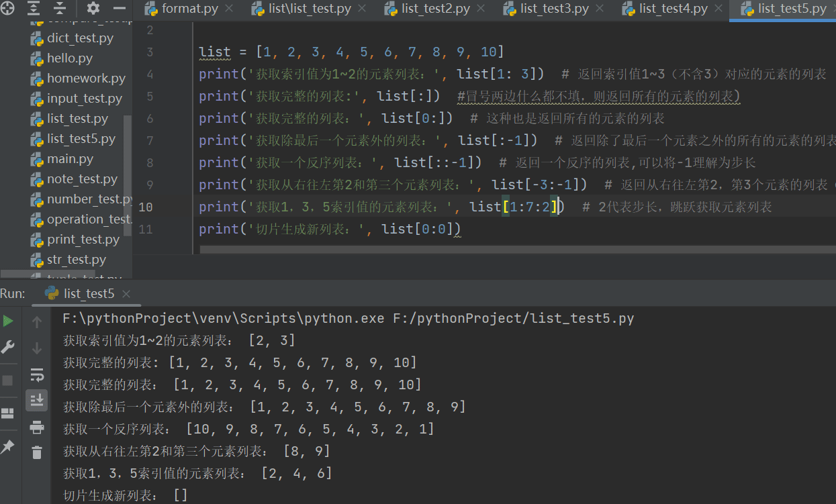Open the Edit Run Configuration wrench icon
The width and height of the screenshot is (836, 504).
(9, 348)
